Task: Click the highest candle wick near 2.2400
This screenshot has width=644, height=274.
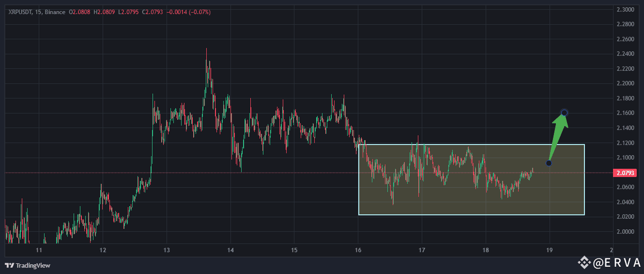Action: click(x=206, y=54)
